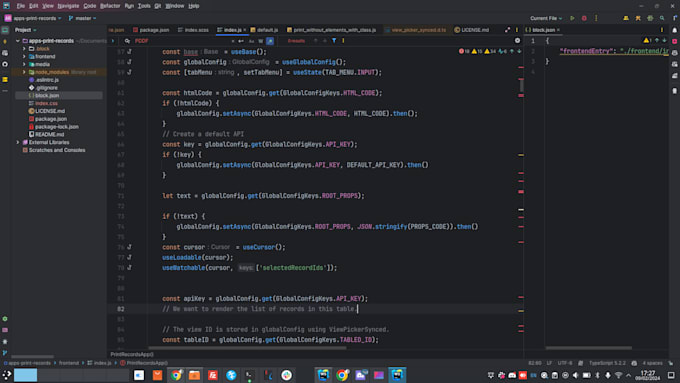Open the Refactor menu
680x383 pixels.
(110, 6)
